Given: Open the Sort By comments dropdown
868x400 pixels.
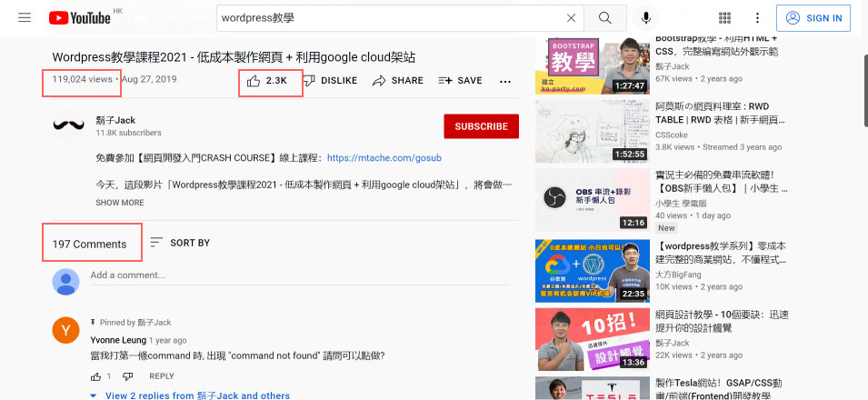Looking at the screenshot, I should (180, 243).
